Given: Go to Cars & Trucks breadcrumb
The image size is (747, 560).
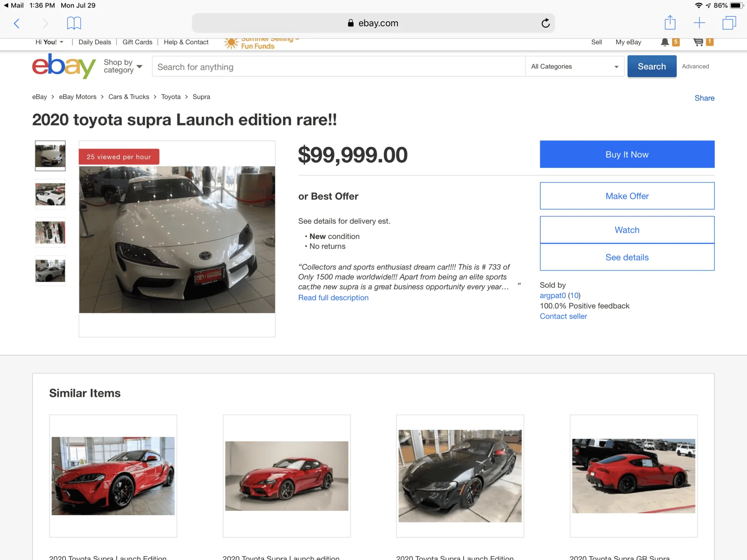Looking at the screenshot, I should pos(129,97).
